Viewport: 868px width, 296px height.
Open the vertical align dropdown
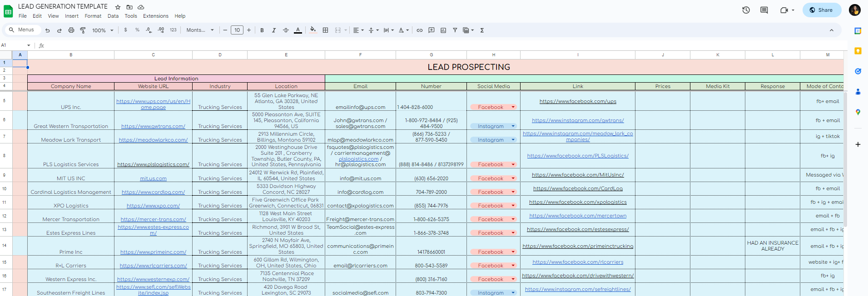tap(374, 30)
